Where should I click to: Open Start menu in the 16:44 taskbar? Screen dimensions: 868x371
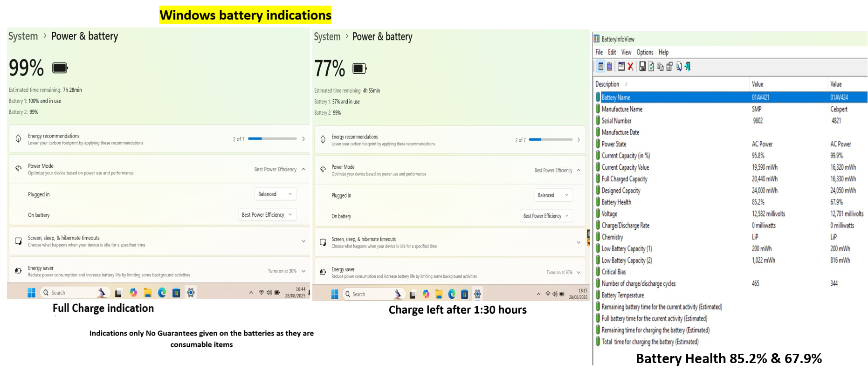click(31, 293)
